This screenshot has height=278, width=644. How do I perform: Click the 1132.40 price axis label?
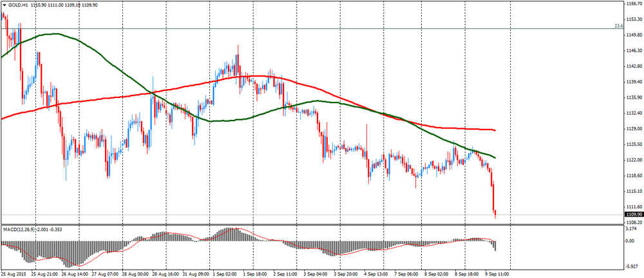634,113
